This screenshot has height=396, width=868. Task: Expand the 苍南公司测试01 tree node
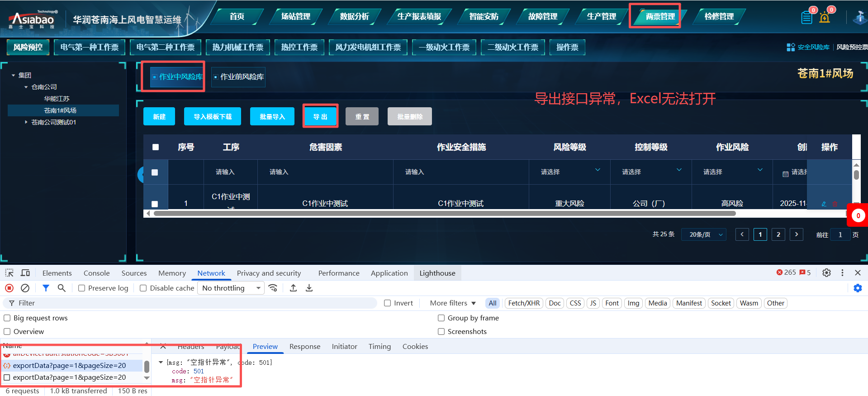click(x=26, y=122)
